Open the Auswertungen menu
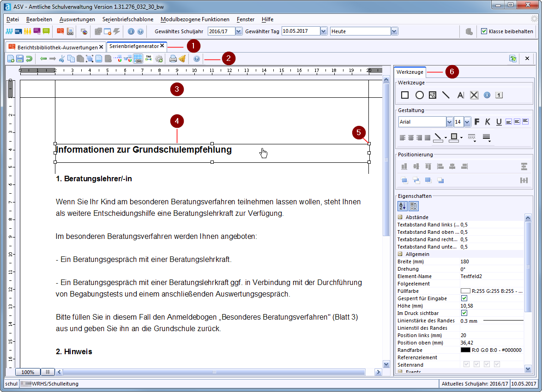This screenshot has width=542, height=392. click(77, 19)
